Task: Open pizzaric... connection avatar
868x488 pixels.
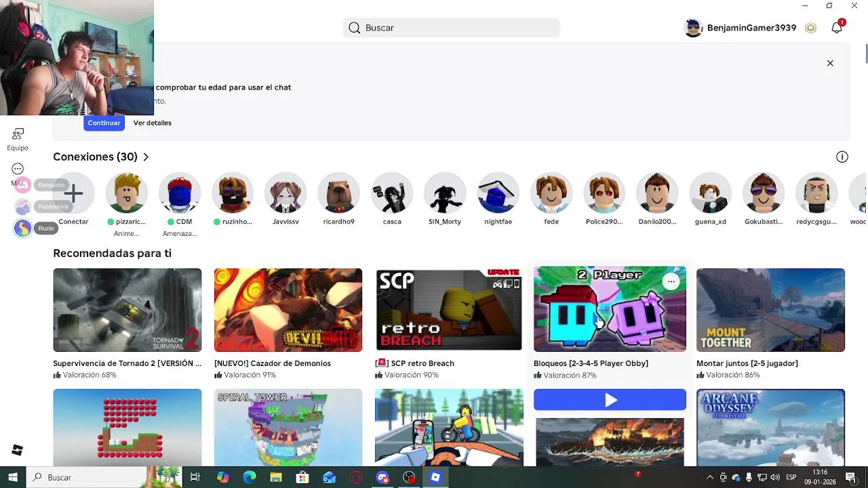Action: 127,194
